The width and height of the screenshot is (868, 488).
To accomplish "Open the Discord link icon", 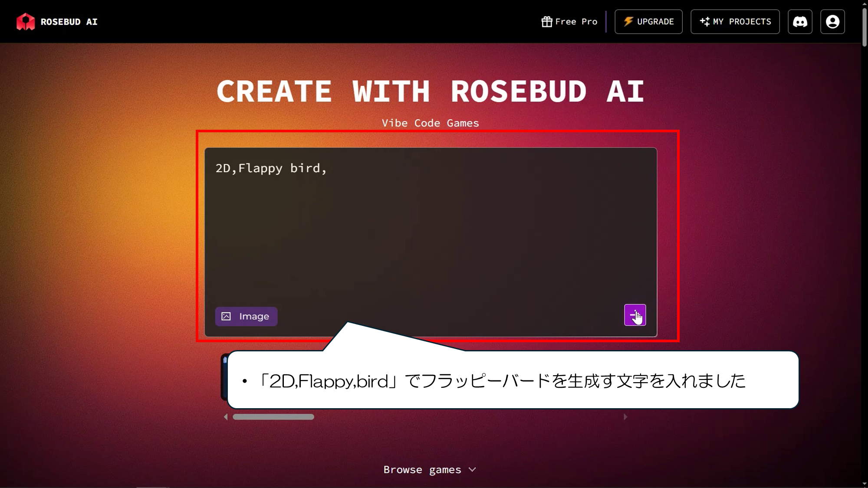I will (x=800, y=22).
